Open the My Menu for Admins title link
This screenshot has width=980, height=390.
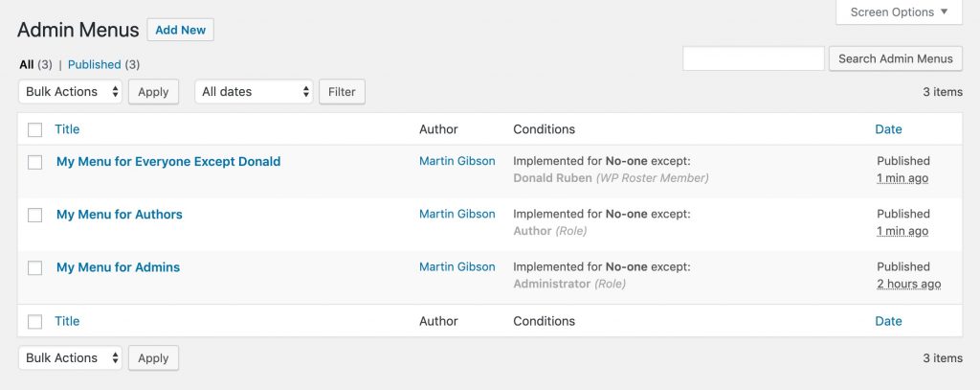[x=118, y=267]
